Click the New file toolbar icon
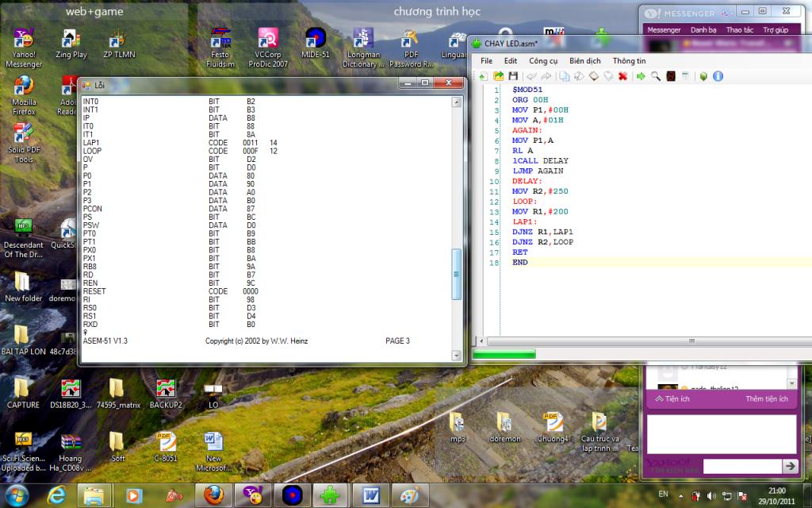Screen dimensions: 812x508 point(483,76)
